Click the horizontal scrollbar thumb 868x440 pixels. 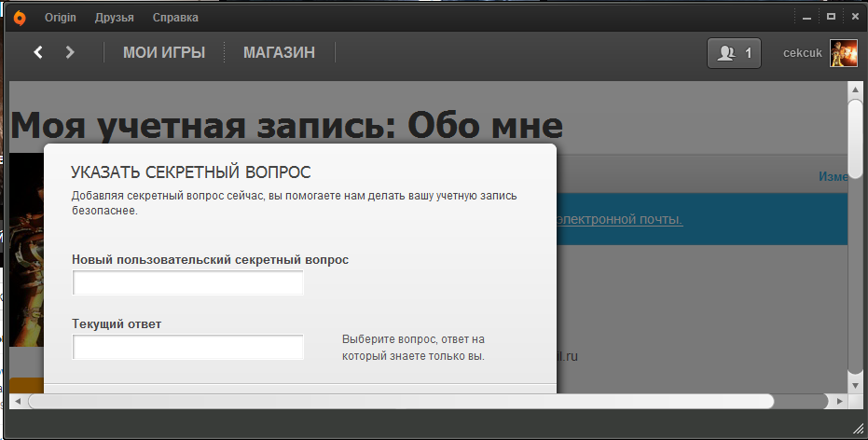click(x=401, y=401)
